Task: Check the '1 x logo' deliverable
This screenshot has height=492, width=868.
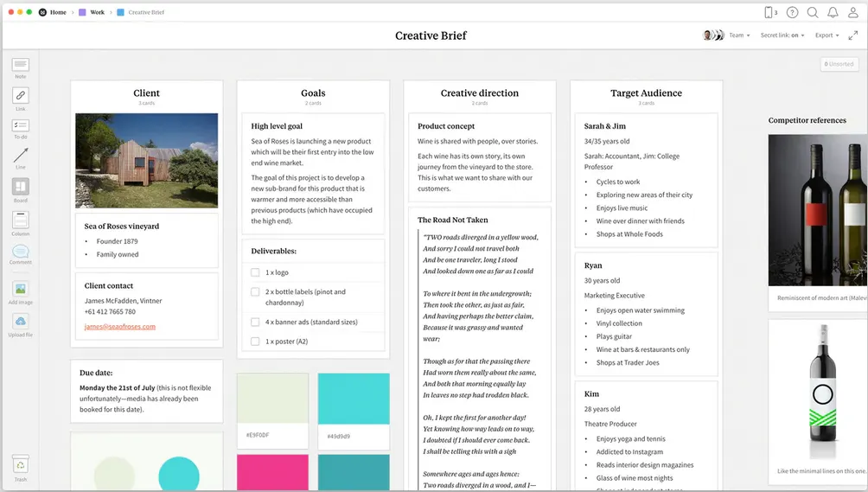Action: (255, 272)
